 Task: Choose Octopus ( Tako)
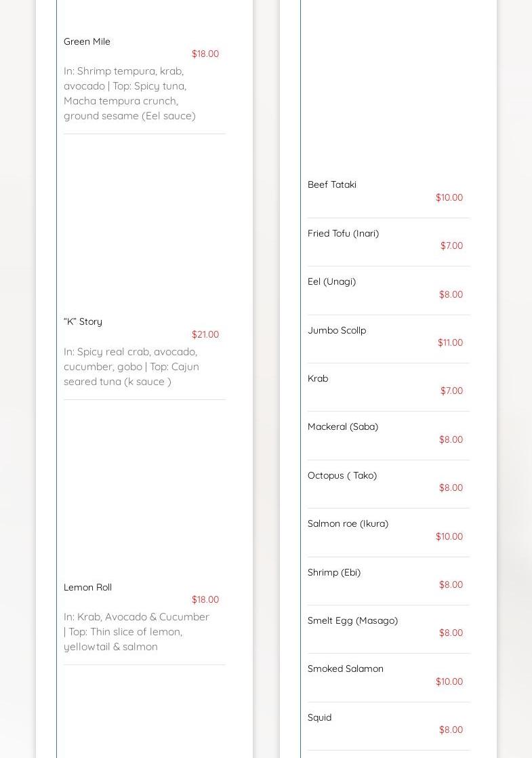pos(342,475)
